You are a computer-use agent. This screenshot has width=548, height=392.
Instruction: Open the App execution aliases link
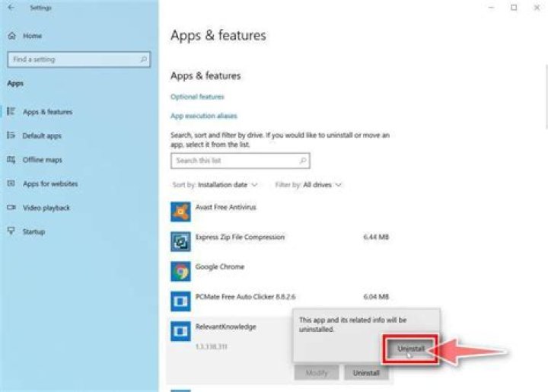click(x=204, y=116)
